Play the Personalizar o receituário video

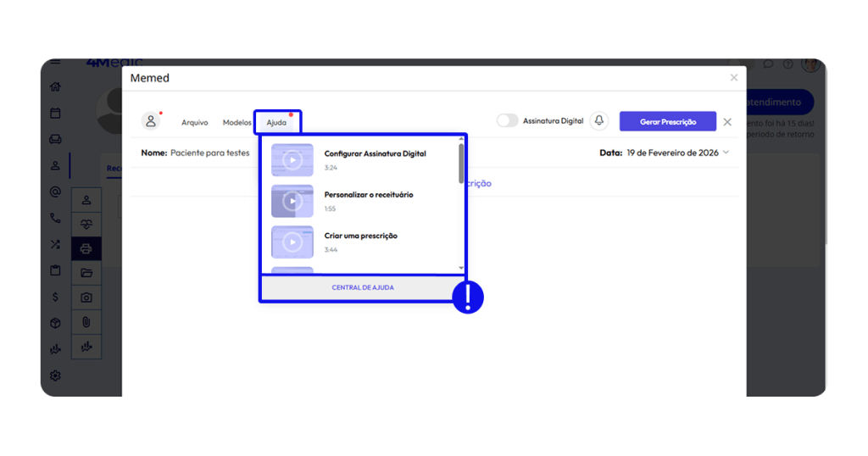point(292,201)
